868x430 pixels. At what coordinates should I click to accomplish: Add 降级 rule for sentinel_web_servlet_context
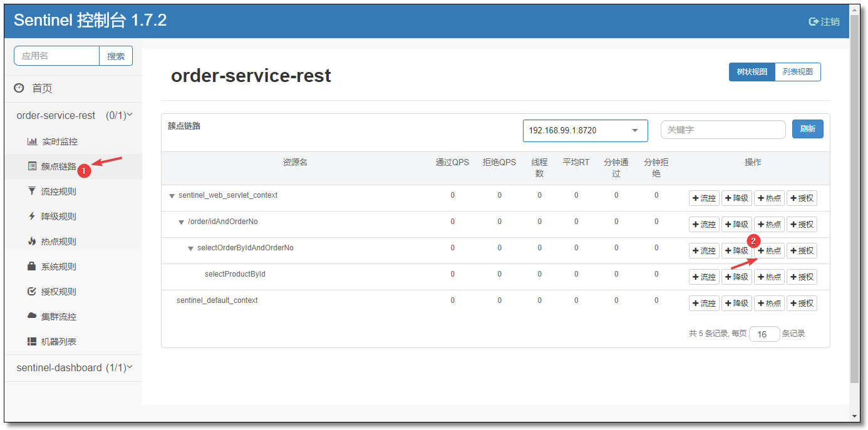coord(736,198)
